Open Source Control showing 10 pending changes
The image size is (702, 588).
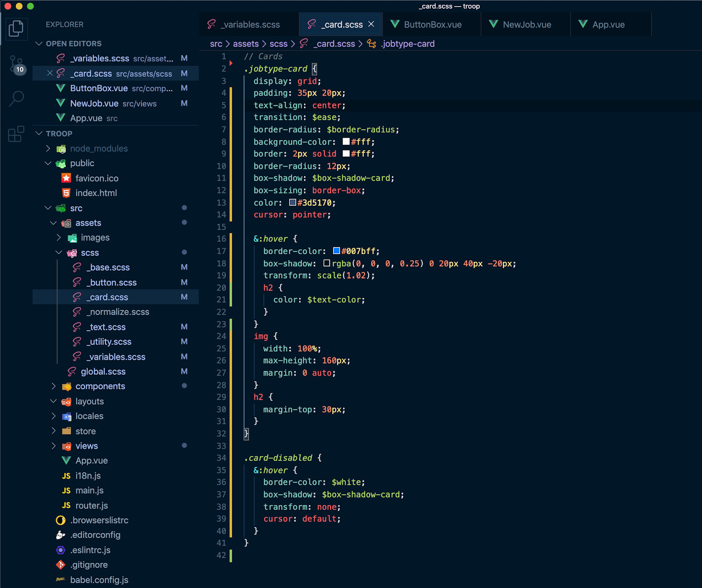(x=16, y=64)
